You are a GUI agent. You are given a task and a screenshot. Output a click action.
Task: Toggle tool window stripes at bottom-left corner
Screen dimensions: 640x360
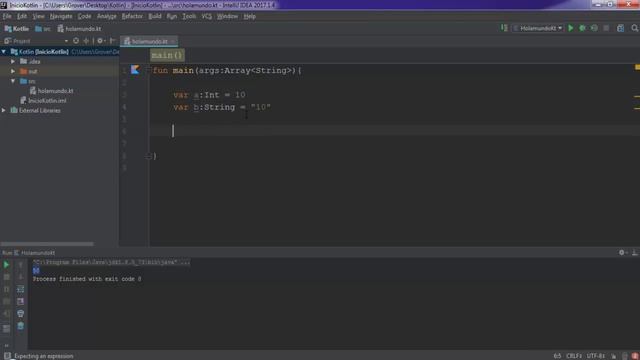click(x=7, y=356)
